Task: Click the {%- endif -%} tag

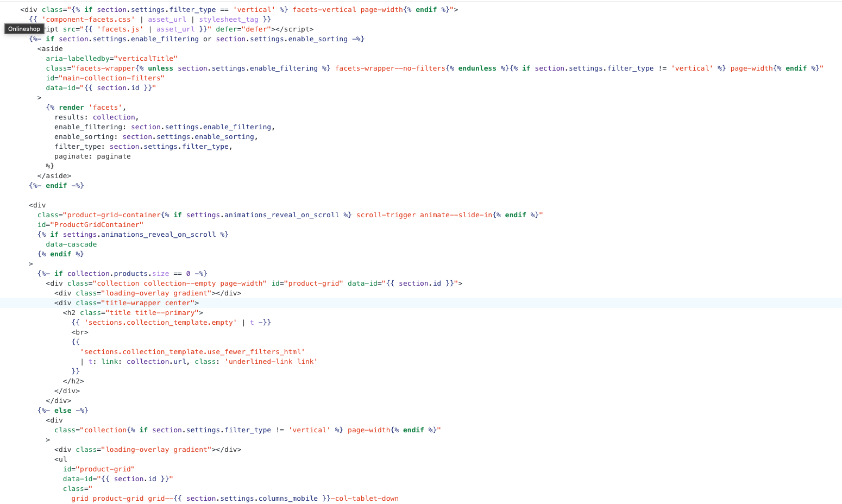Action: pos(56,186)
